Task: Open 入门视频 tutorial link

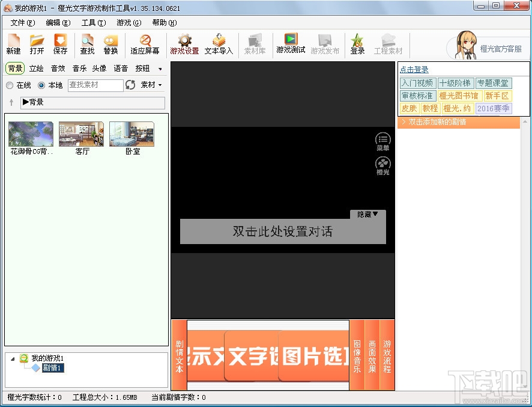Action: 418,83
